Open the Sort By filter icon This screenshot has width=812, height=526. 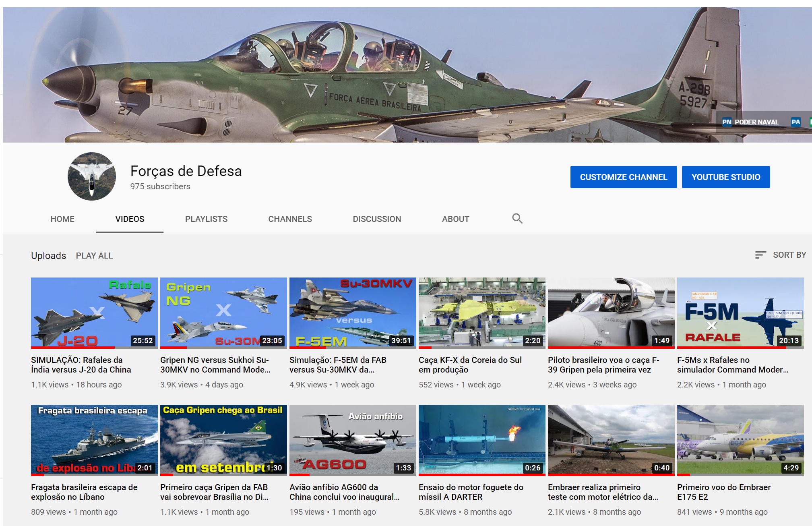pos(760,255)
